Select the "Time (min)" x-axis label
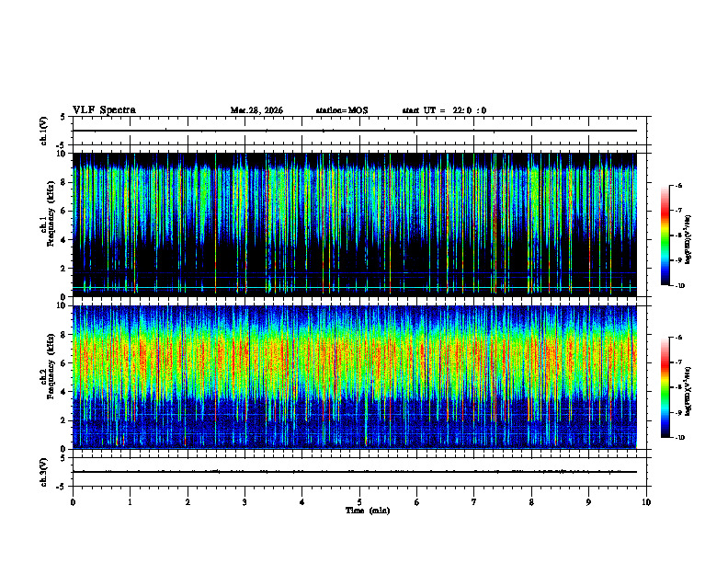 (368, 511)
